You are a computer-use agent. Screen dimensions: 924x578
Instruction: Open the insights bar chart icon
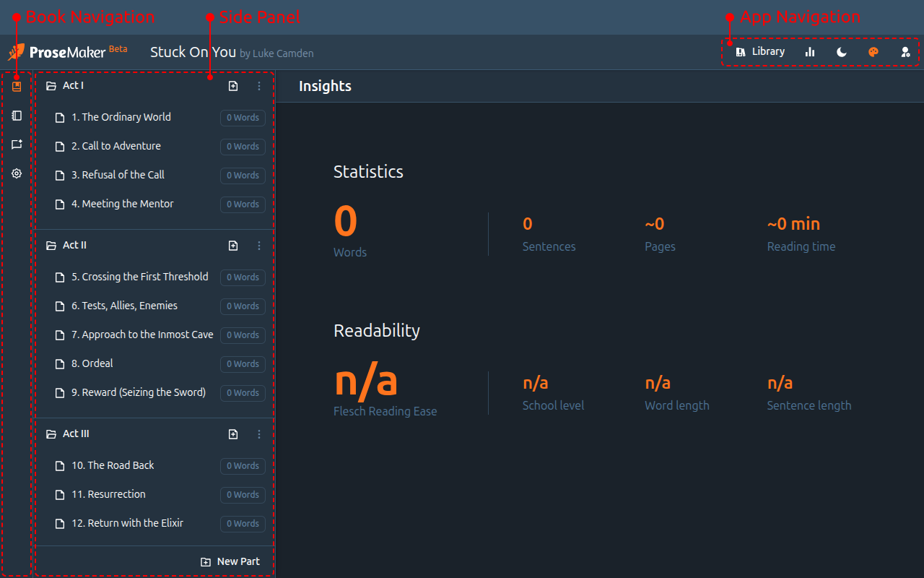point(810,52)
